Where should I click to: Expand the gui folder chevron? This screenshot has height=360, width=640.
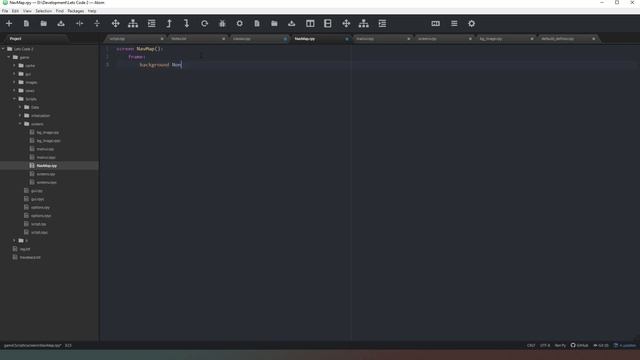[x=14, y=74]
